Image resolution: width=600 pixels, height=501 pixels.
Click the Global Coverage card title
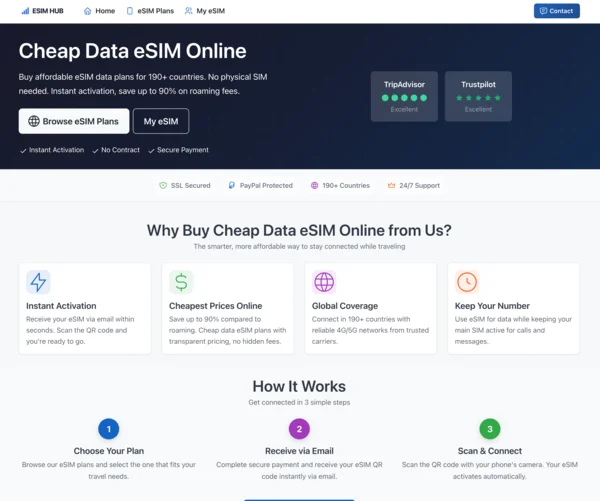tap(345, 306)
